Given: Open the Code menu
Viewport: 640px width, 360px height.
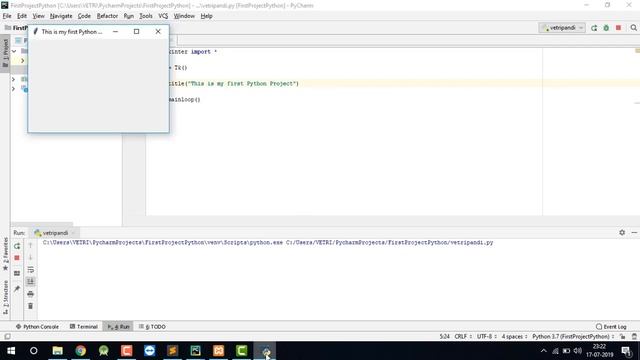Looking at the screenshot, I should [84, 16].
